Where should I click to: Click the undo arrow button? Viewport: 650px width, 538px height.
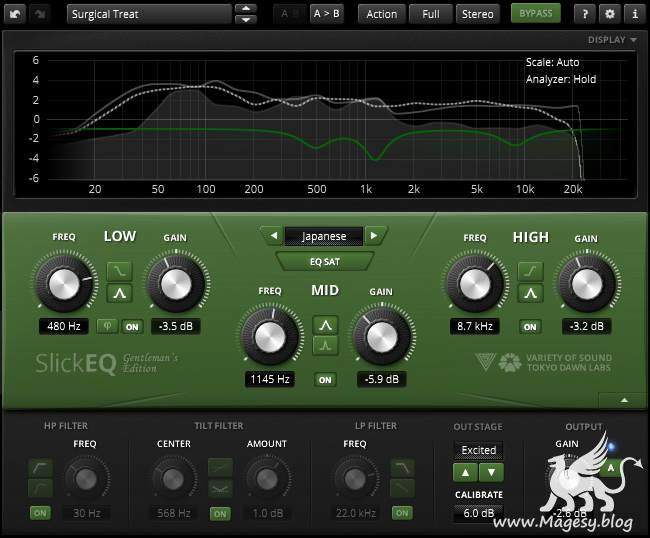(15, 14)
